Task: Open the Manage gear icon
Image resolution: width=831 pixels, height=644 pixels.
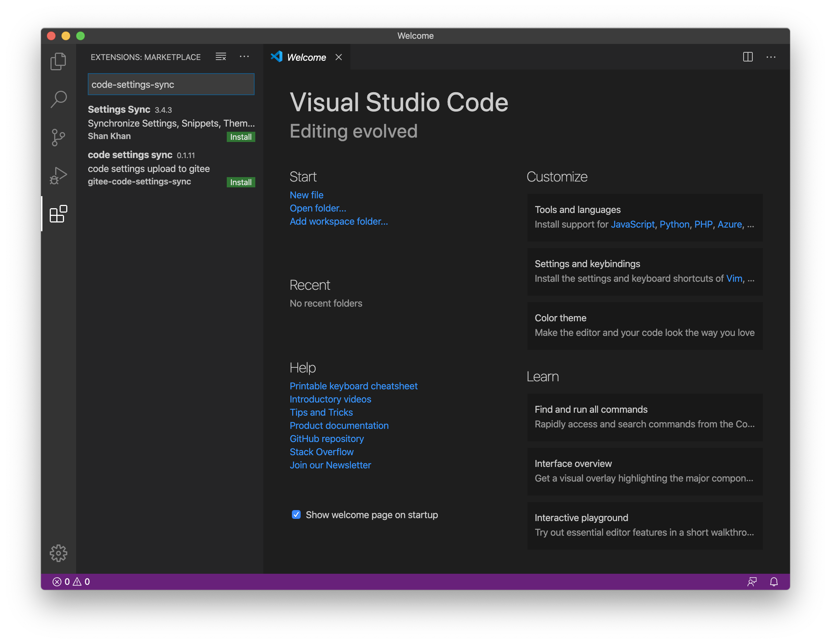Action: point(58,553)
